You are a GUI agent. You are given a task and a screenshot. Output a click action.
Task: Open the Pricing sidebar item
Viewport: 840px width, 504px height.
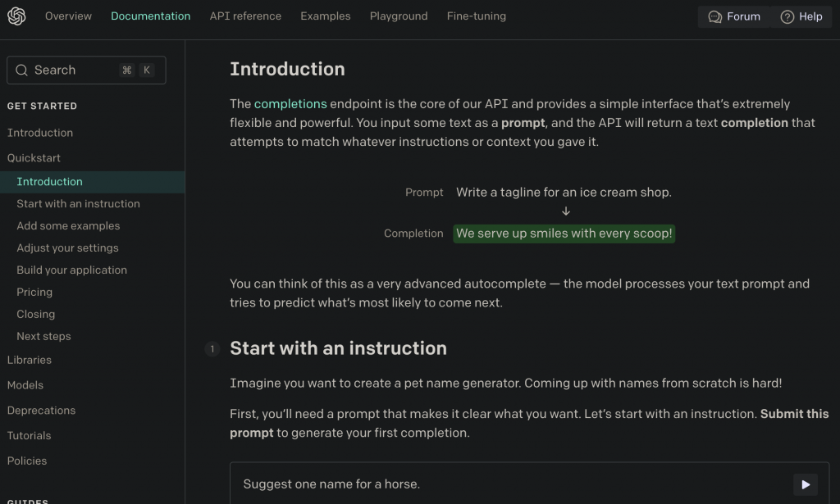click(34, 293)
